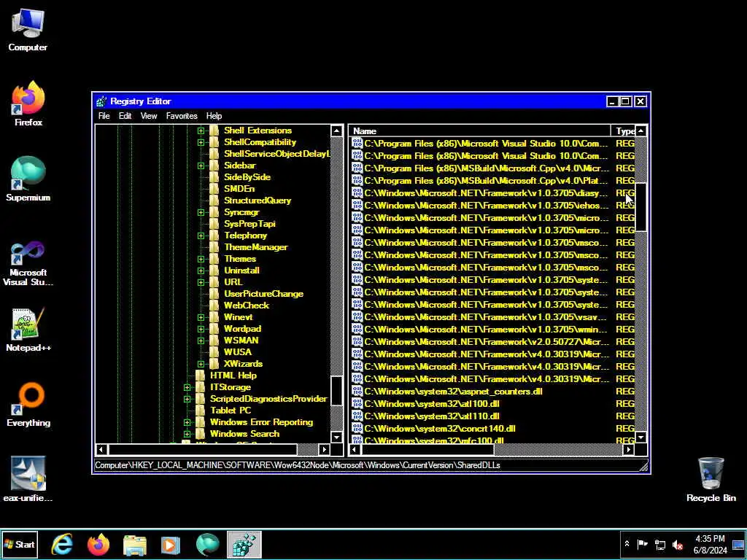The width and height of the screenshot is (747, 560).
Task: Open the Firefox desktop shortcut
Action: coord(28,104)
